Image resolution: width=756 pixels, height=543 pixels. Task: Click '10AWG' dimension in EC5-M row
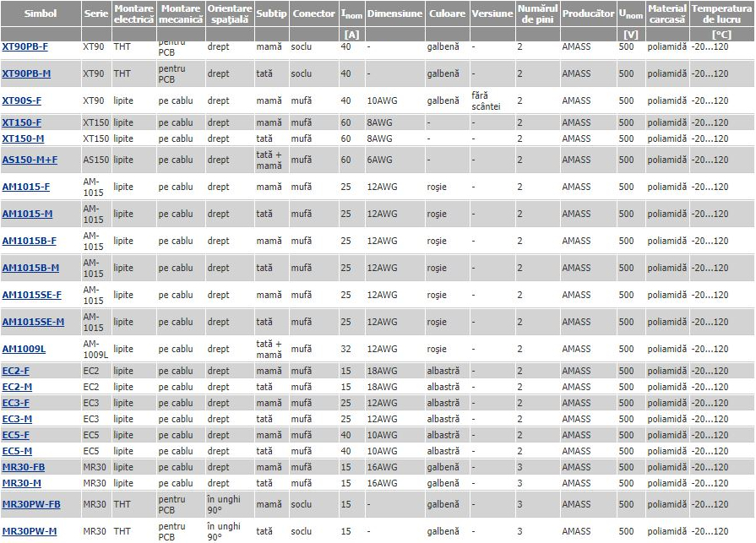383,451
